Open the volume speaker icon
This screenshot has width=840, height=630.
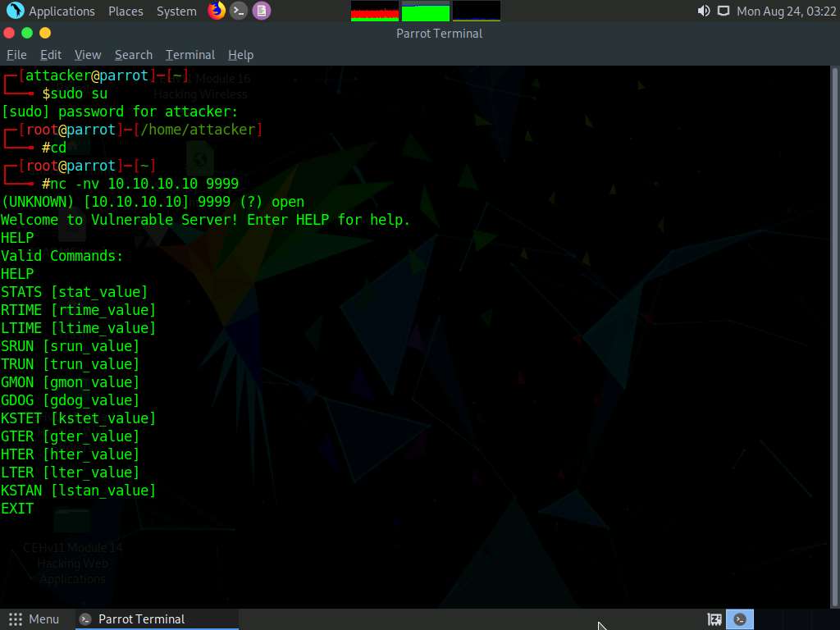[703, 11]
